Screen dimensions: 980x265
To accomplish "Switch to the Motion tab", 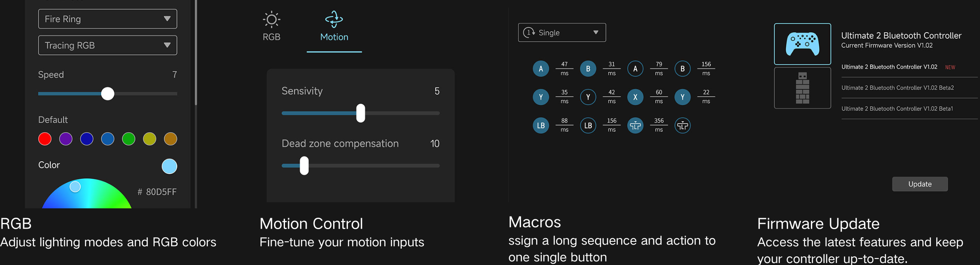I will 334,37.
